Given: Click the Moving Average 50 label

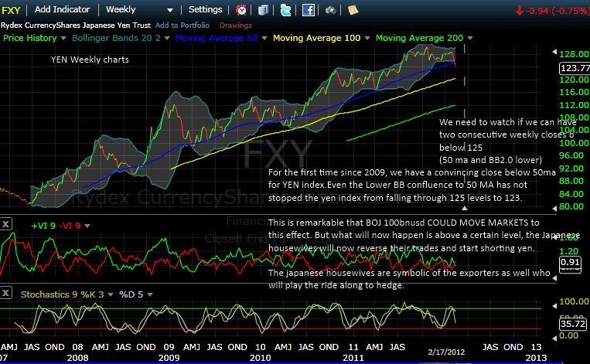Looking at the screenshot, I should 217,38.
